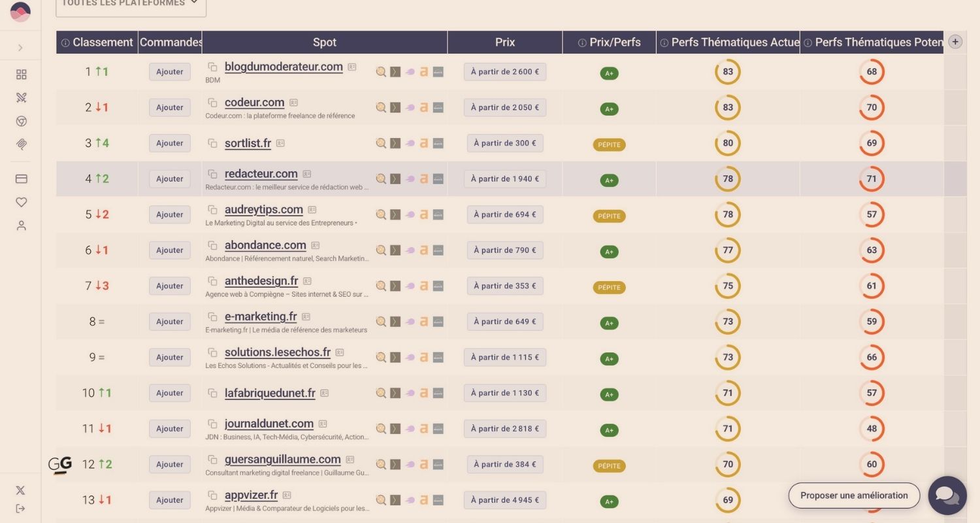980x523 pixels.
Task: Click the 71 potential gauge for redacteur.com
Action: coord(872,178)
